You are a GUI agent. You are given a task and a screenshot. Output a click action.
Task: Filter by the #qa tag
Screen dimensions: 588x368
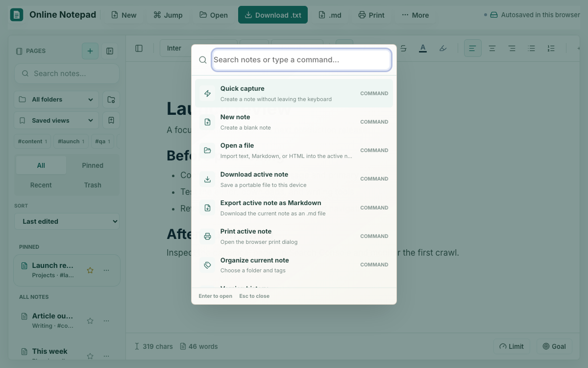102,141
